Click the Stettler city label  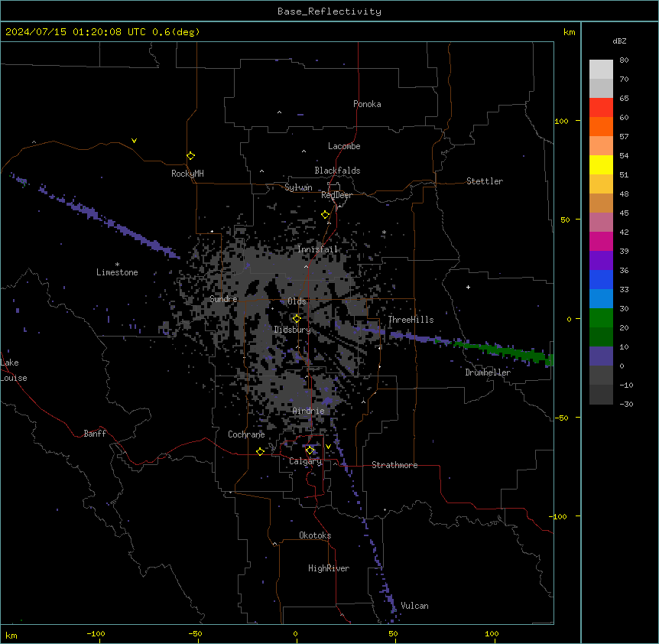[485, 181]
